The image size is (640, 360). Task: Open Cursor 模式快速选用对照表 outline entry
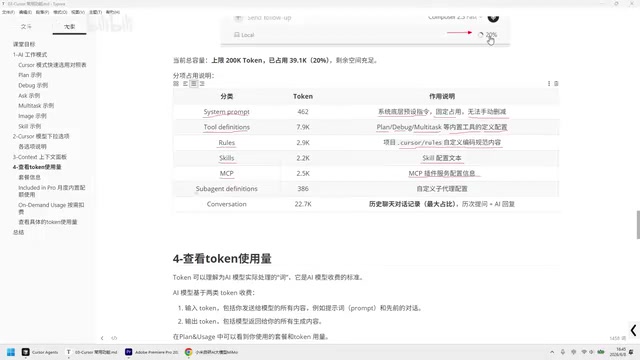tap(52, 65)
